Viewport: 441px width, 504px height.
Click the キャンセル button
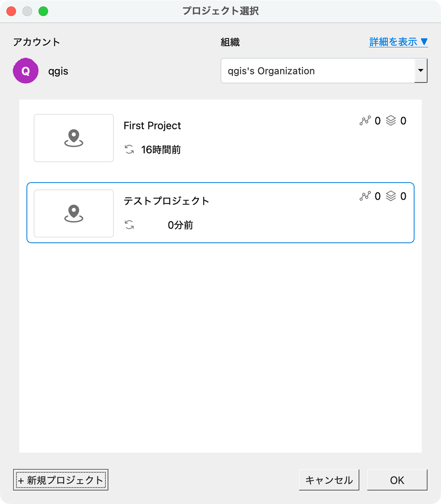329,480
